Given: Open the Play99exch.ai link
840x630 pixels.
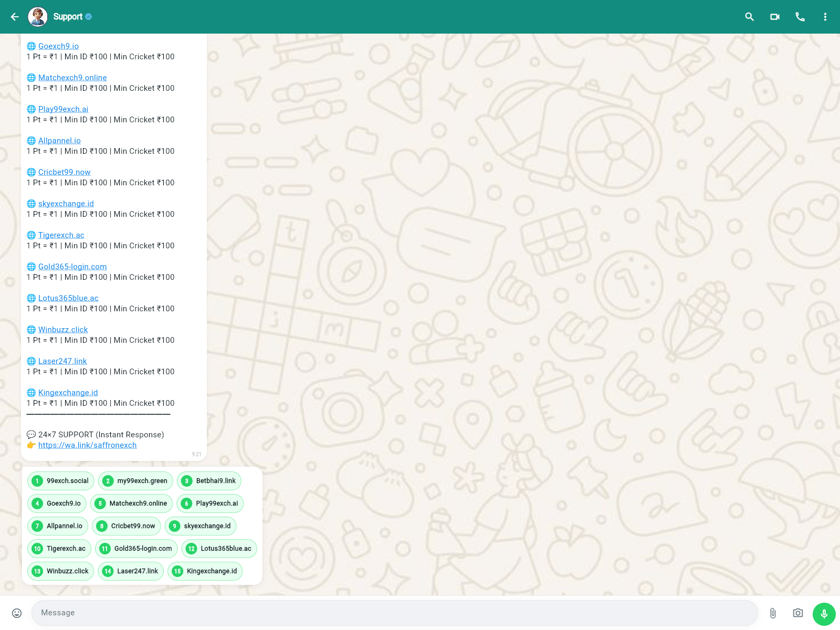Looking at the screenshot, I should [63, 109].
